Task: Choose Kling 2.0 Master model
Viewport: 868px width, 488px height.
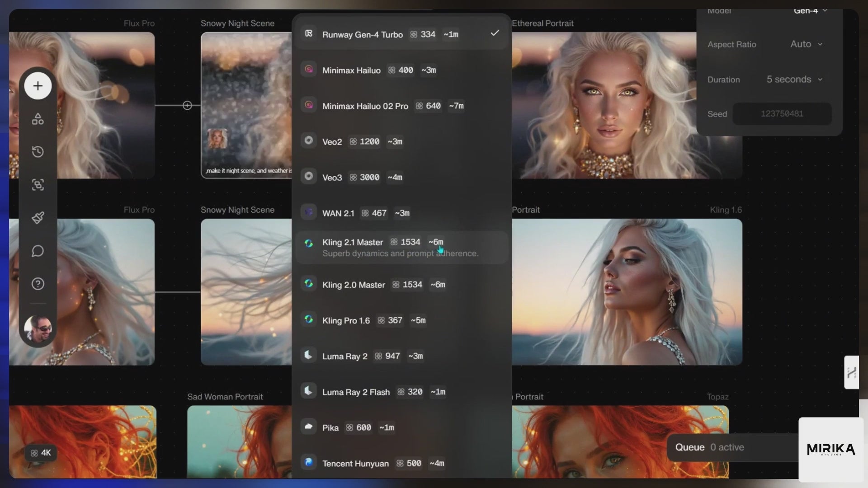Action: coord(401,285)
